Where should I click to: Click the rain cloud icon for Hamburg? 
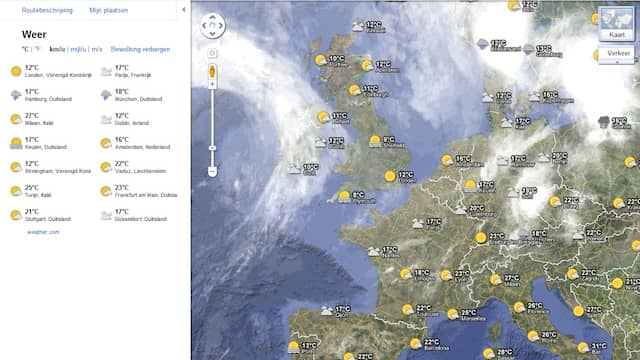16,95
